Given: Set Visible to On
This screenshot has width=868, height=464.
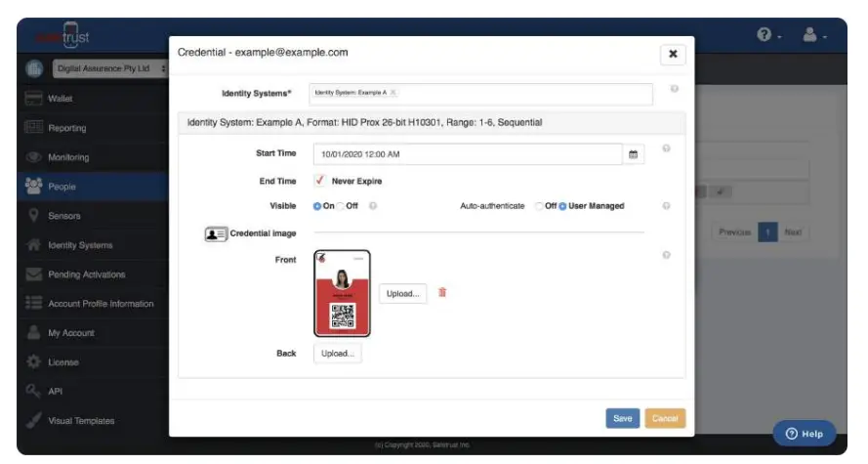Looking at the screenshot, I should (x=317, y=206).
